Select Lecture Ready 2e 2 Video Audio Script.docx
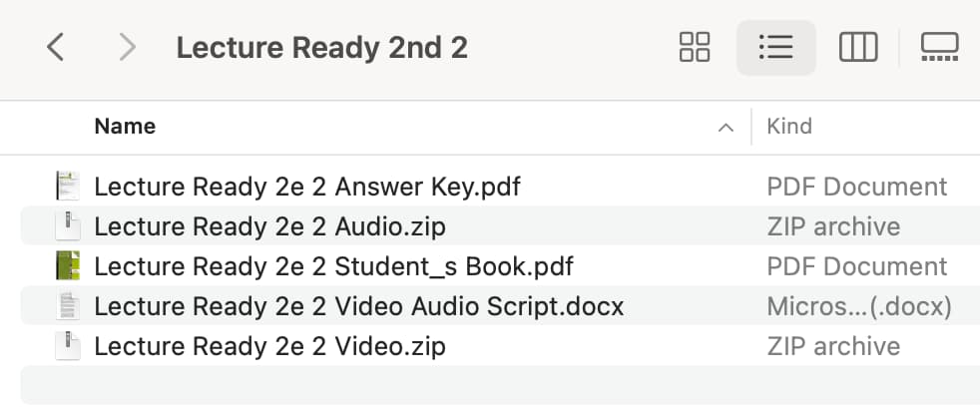The width and height of the screenshot is (980, 407). point(359,306)
